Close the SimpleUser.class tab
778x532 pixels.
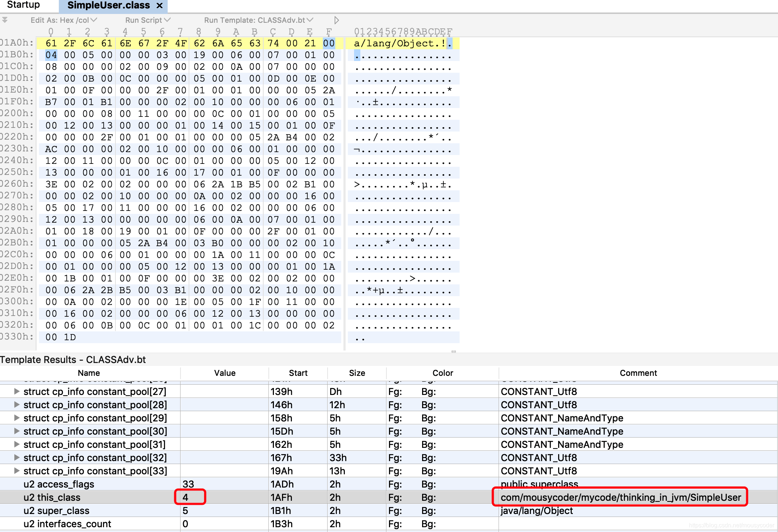[160, 6]
